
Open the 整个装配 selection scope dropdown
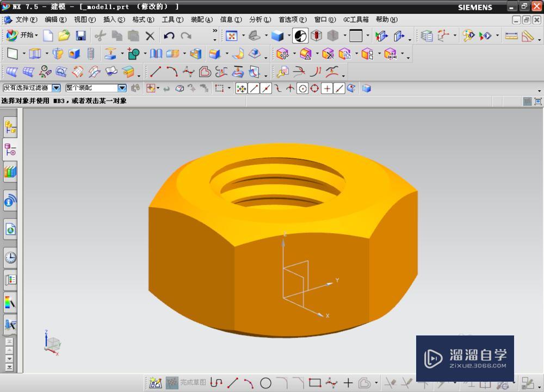point(96,88)
